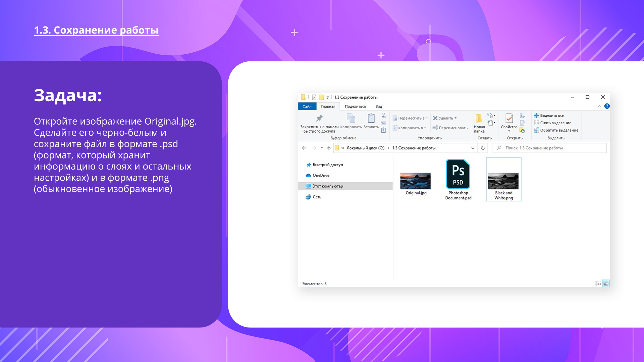Click the Select All option in the ribbon
The width and height of the screenshot is (644, 362).
click(551, 116)
